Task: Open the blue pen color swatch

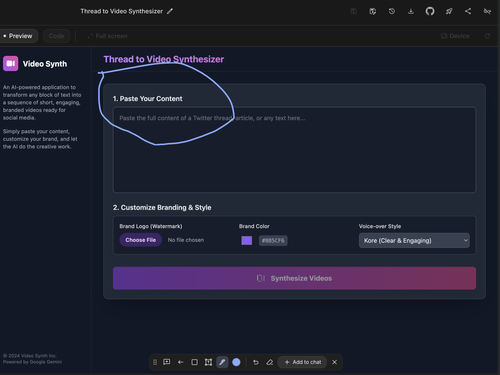Action: tap(236, 362)
